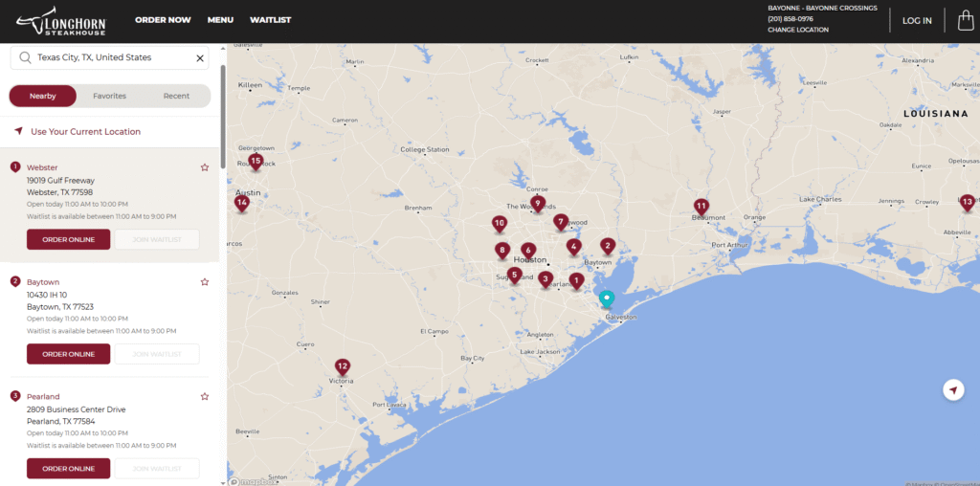Click the 10430 IH 10 address text
Screen dimensions: 980x486
(47, 295)
